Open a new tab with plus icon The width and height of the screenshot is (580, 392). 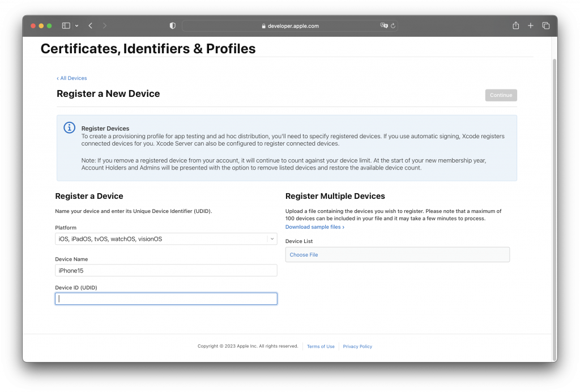(530, 25)
